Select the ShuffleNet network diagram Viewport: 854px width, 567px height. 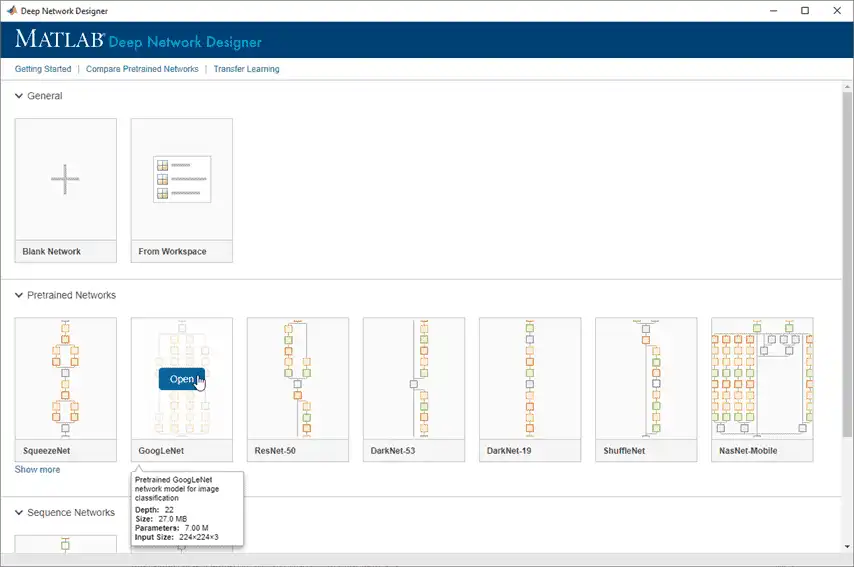coord(646,379)
